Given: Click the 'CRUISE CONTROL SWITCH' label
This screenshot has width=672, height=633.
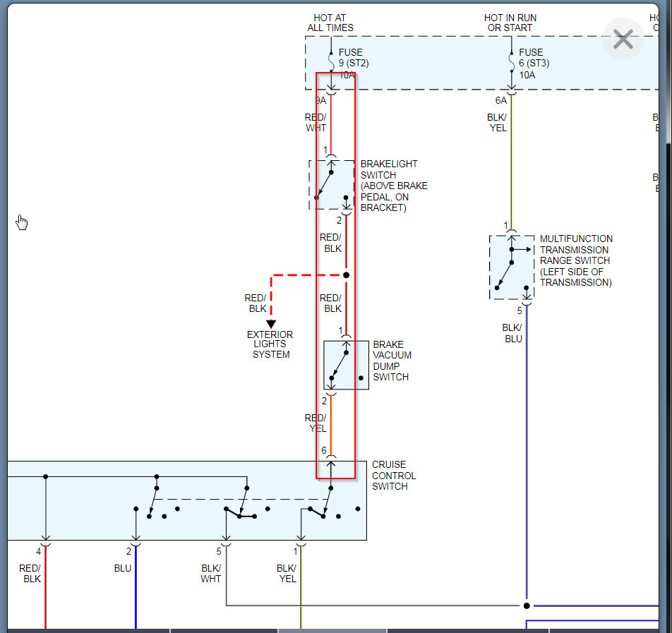Looking at the screenshot, I should (393, 476).
